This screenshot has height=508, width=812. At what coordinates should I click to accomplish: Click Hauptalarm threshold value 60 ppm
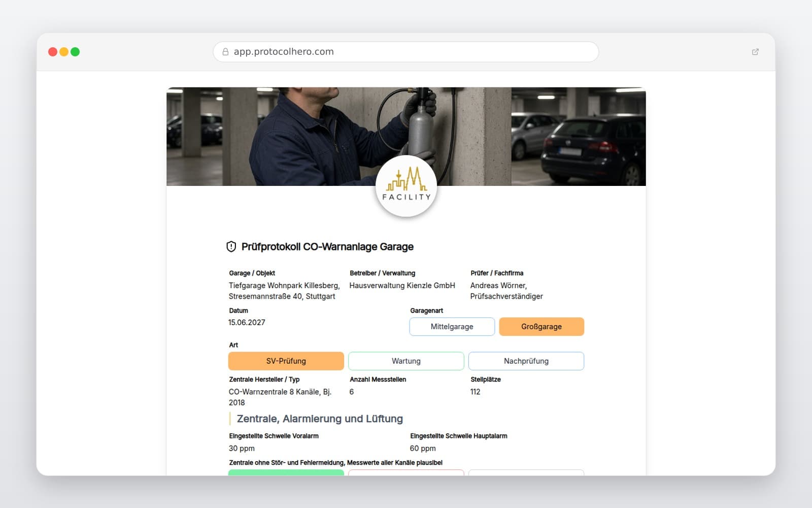[x=423, y=449]
